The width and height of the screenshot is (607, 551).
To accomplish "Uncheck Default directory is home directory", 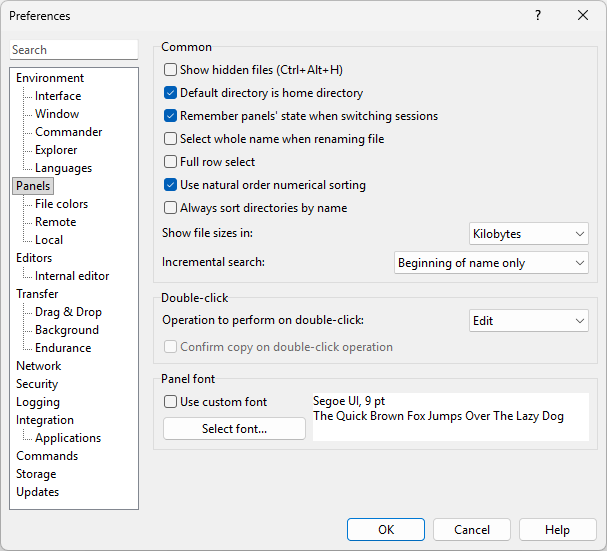I will tap(171, 93).
